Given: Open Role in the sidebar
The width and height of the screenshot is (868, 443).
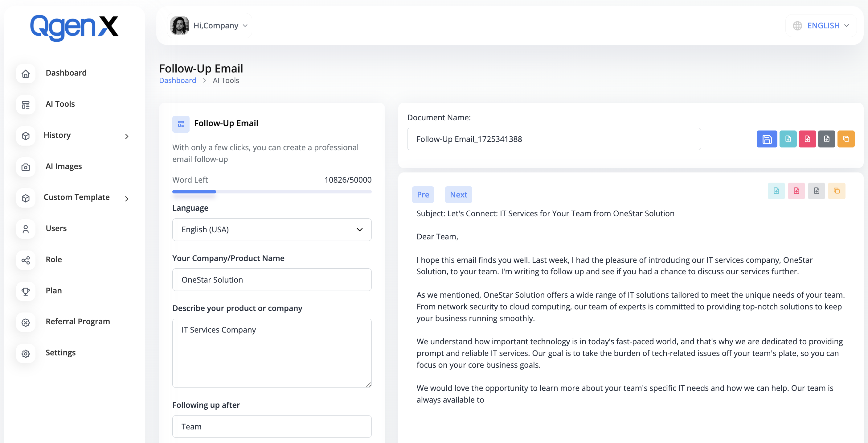Looking at the screenshot, I should click(54, 259).
